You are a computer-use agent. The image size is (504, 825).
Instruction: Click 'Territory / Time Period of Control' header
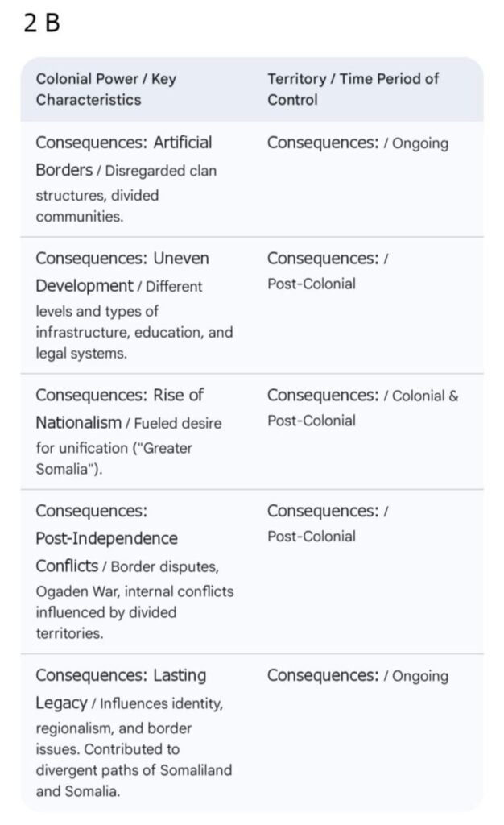353,89
